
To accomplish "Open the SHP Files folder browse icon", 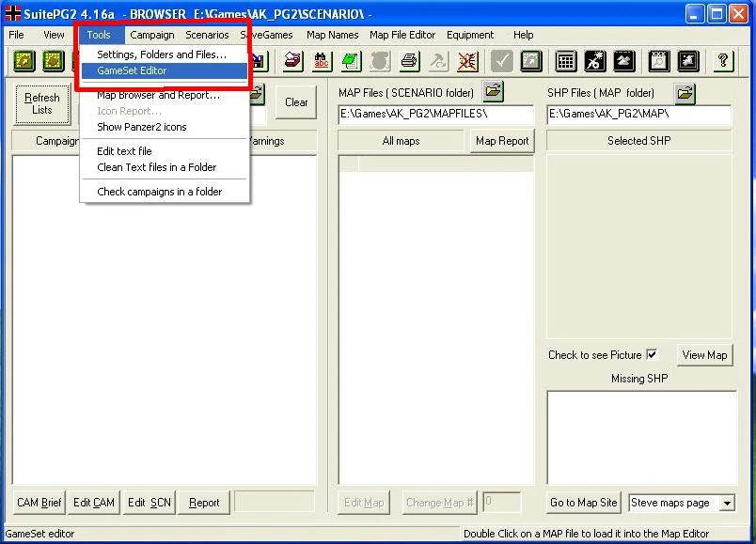I will point(685,92).
